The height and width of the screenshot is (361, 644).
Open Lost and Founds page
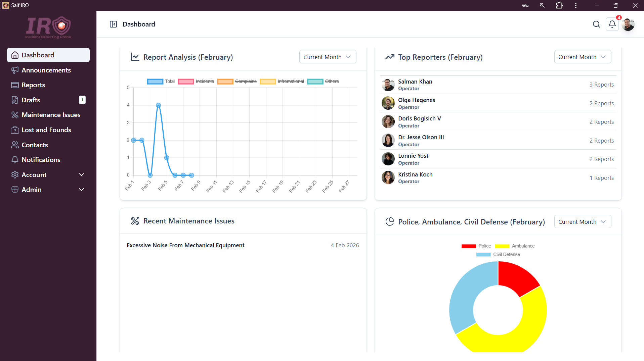point(46,130)
